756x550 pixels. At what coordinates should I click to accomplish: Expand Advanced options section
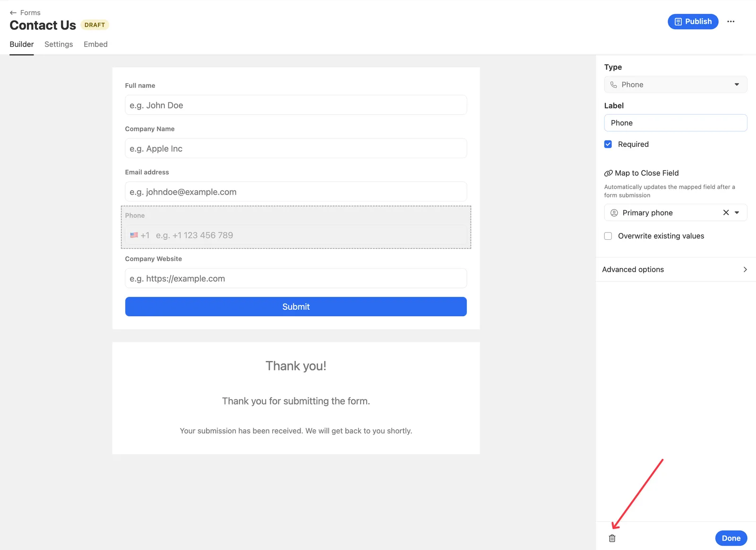pos(675,269)
